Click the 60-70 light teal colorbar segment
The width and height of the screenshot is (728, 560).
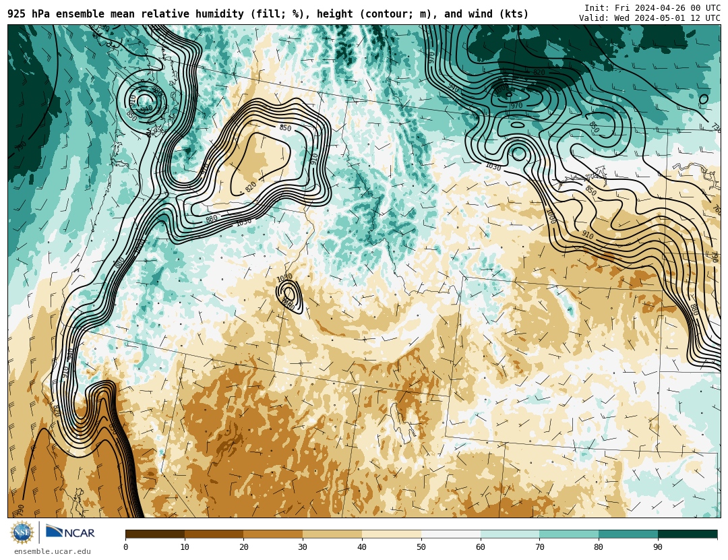510,534
